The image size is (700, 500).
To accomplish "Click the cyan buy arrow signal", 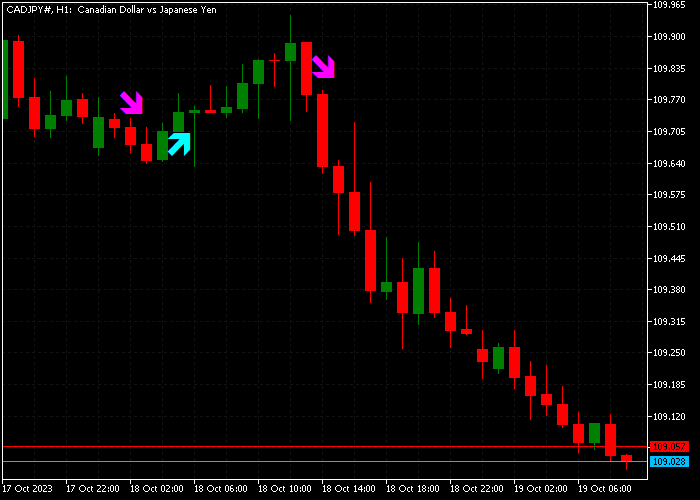I will pyautogui.click(x=179, y=144).
